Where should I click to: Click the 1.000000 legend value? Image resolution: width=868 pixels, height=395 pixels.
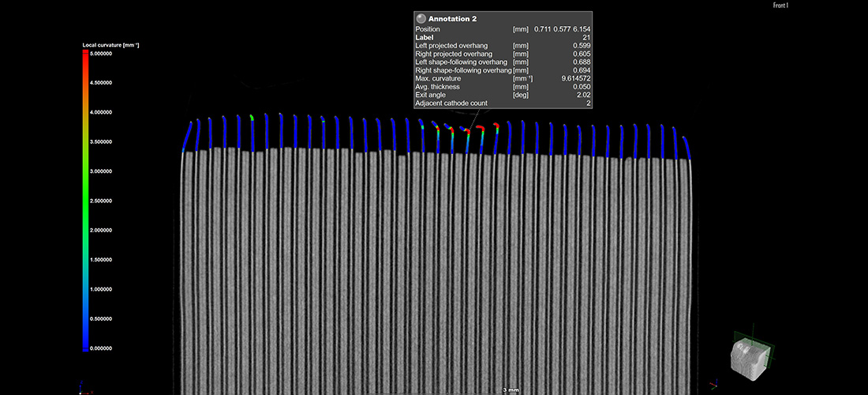(x=101, y=290)
